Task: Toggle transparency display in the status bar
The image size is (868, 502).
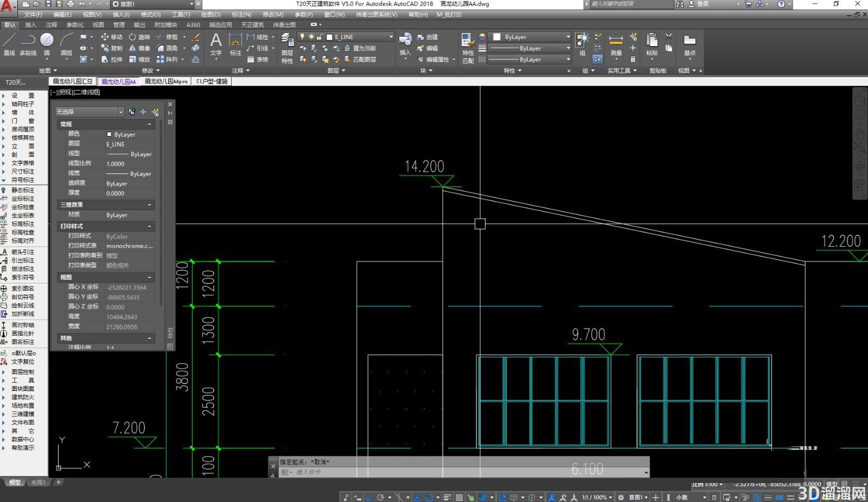Action: pyautogui.click(x=459, y=497)
